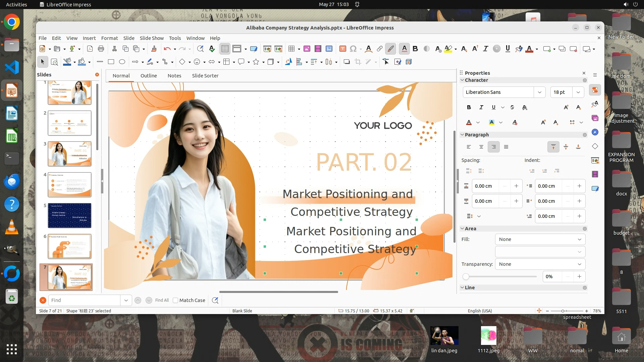Click the Print icon in toolbar
This screenshot has width=644, height=362.
coord(101,49)
